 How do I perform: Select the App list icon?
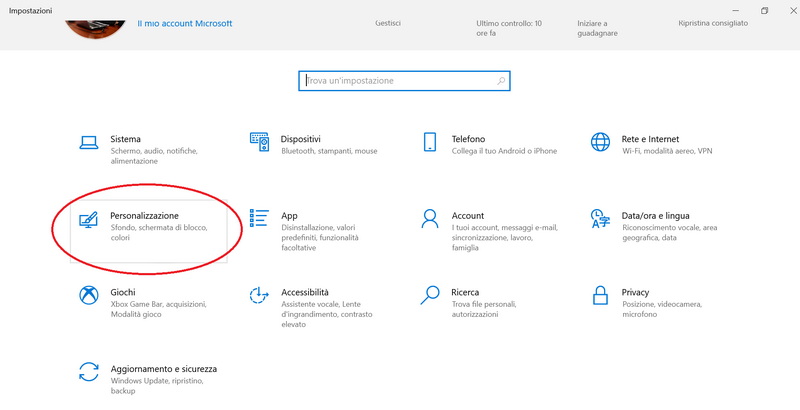pos(259,218)
